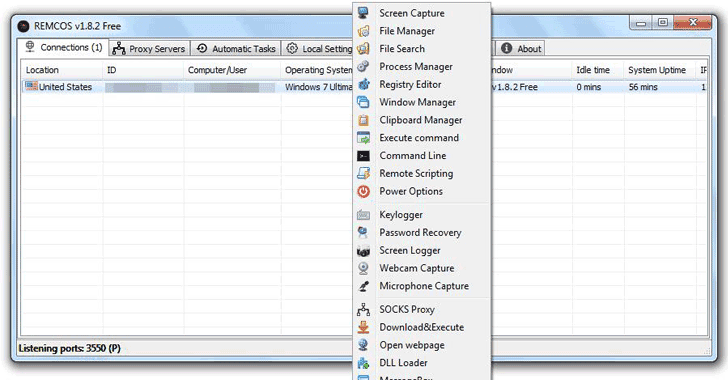Click the Webcam Capture icon
Viewport: 728px width, 380px height.
363,268
